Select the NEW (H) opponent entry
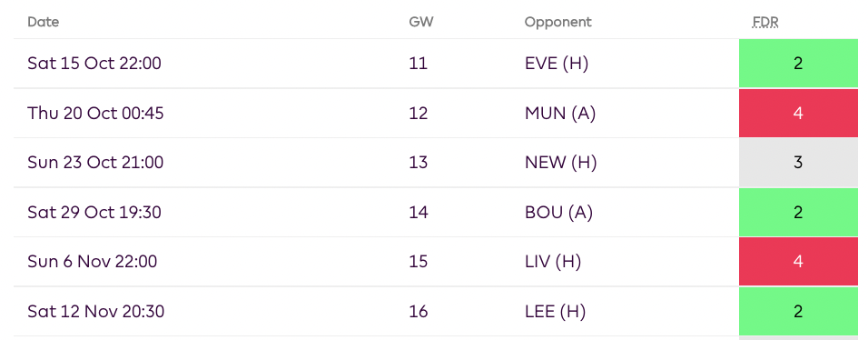 tap(561, 163)
